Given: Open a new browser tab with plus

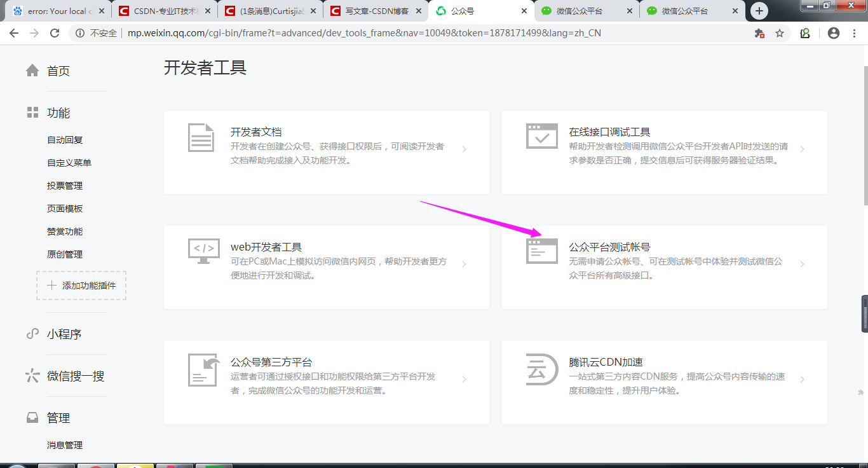Looking at the screenshot, I should tap(759, 11).
